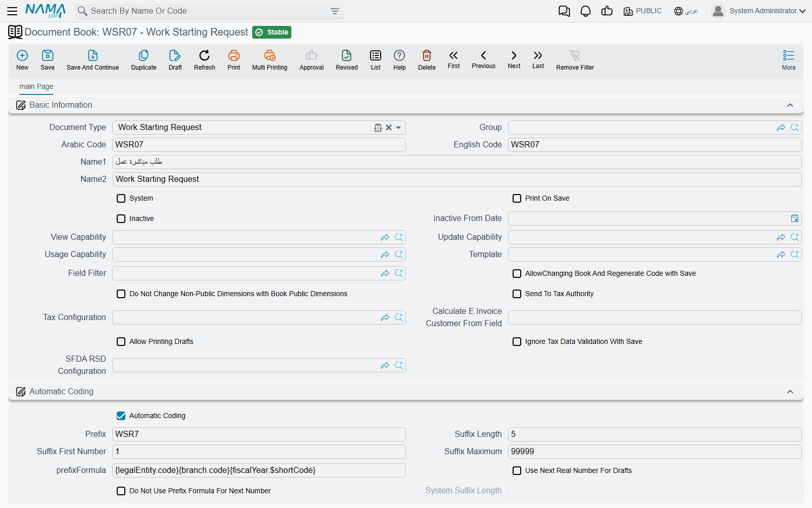The height and width of the screenshot is (508, 812).
Task: Clear the Document Type value
Action: 389,128
